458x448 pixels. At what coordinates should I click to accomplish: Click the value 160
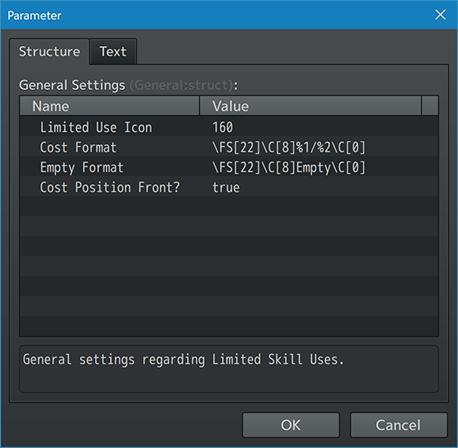223,127
